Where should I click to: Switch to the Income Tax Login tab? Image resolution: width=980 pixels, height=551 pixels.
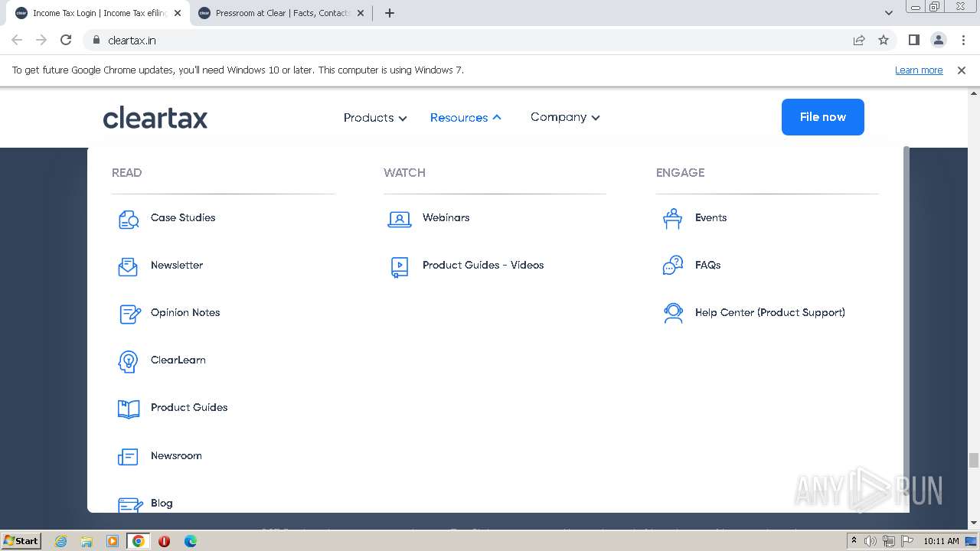pyautogui.click(x=97, y=13)
